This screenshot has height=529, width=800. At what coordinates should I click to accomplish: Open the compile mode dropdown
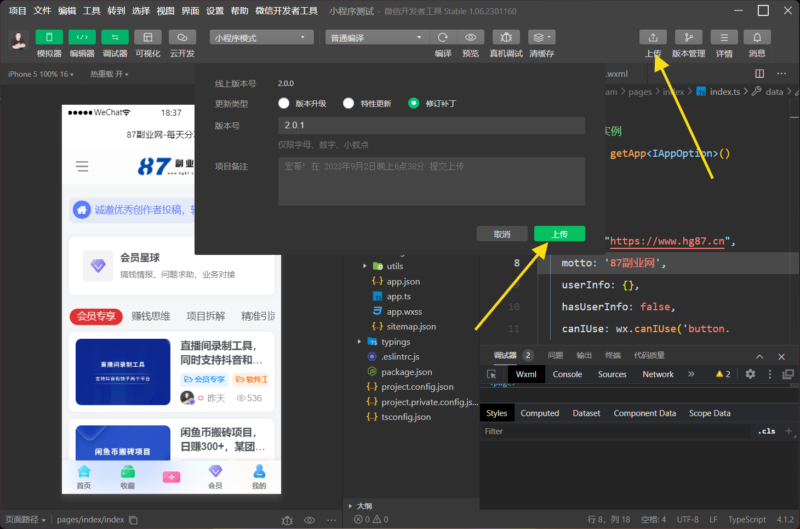tap(377, 38)
